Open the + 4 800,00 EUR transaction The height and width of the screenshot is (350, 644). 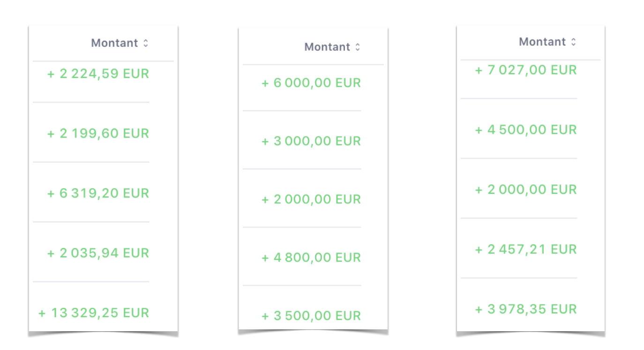coord(311,258)
